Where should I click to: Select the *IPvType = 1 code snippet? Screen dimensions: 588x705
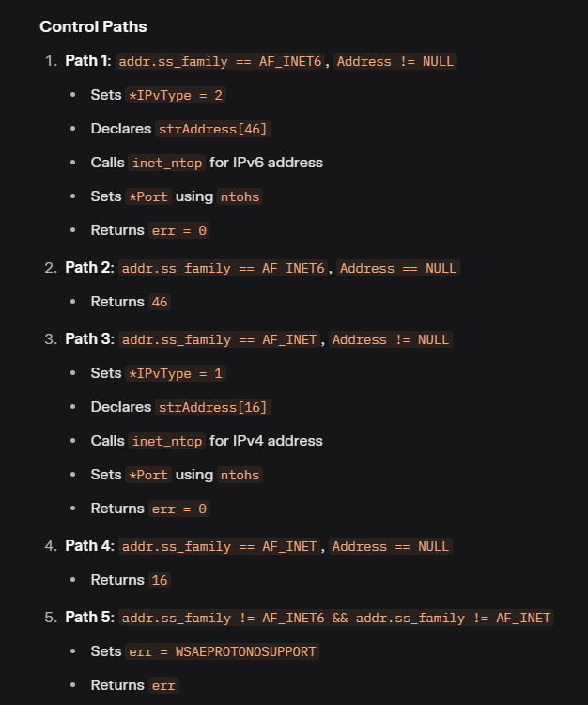point(176,373)
